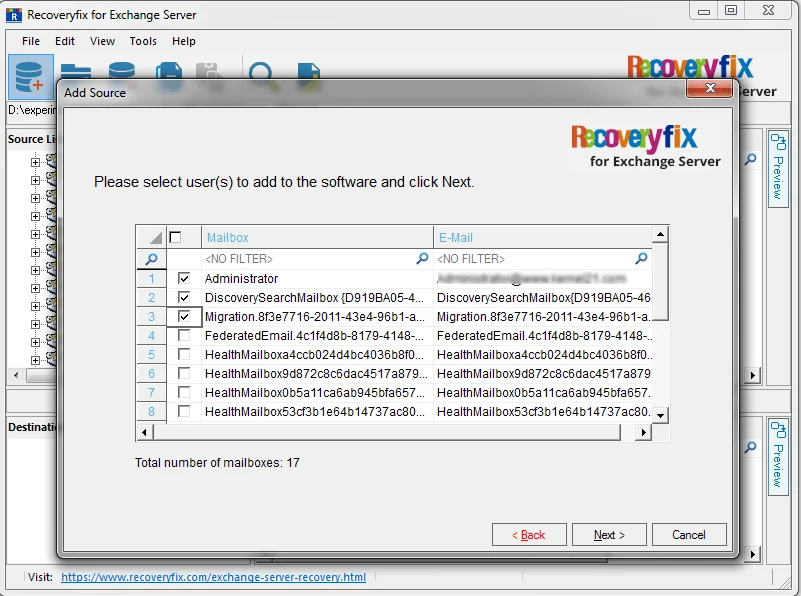Select row number 8 header
This screenshot has height=596, width=801.
(x=151, y=412)
